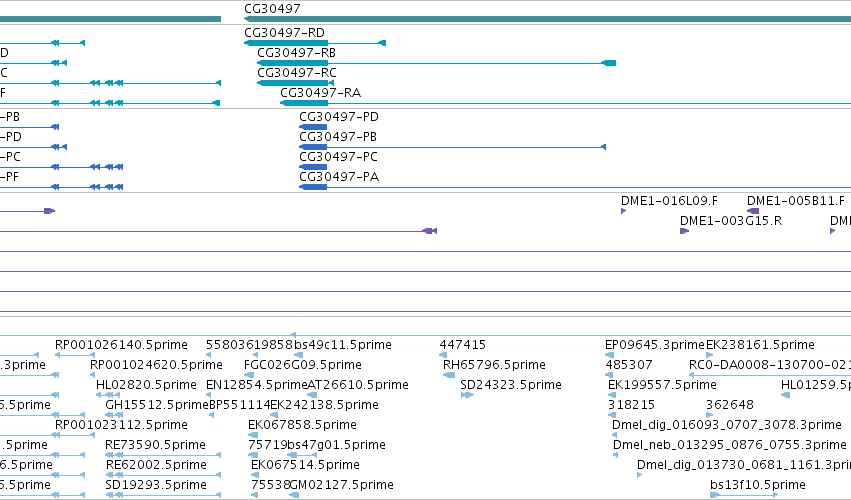The image size is (851, 500).
Task: Click the EN12854.5prime label
Action: [256, 385]
